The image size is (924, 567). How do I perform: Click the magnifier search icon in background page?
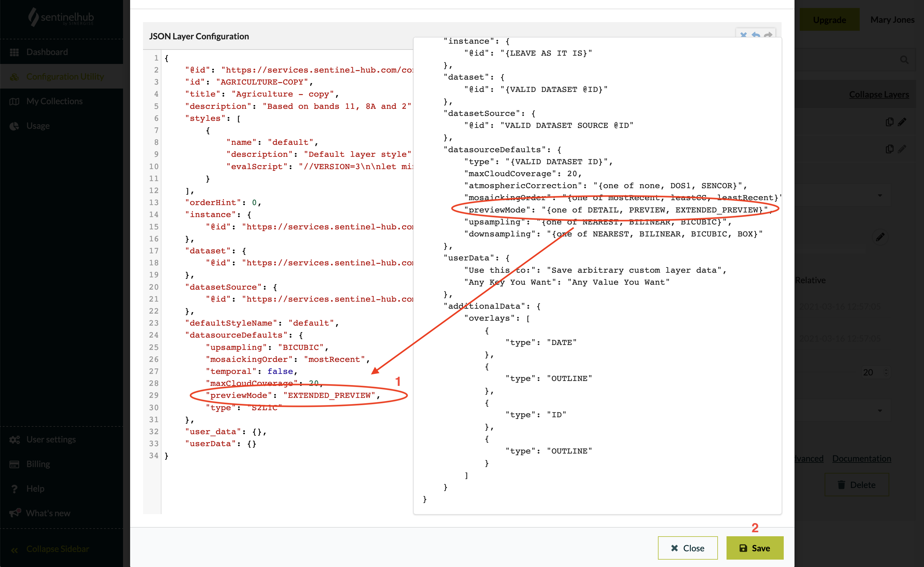point(904,60)
